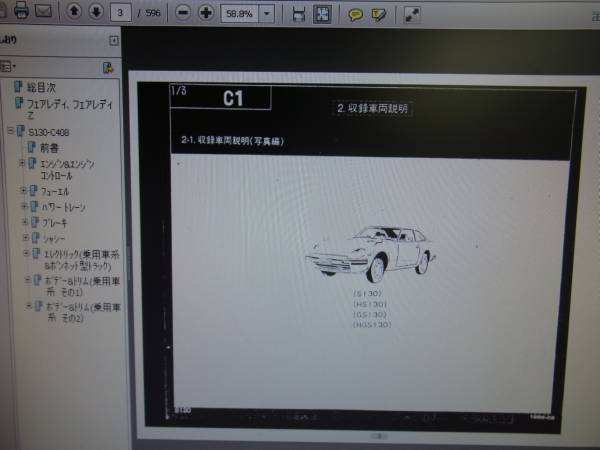Collapse the S130-C408 tree node

click(x=11, y=131)
